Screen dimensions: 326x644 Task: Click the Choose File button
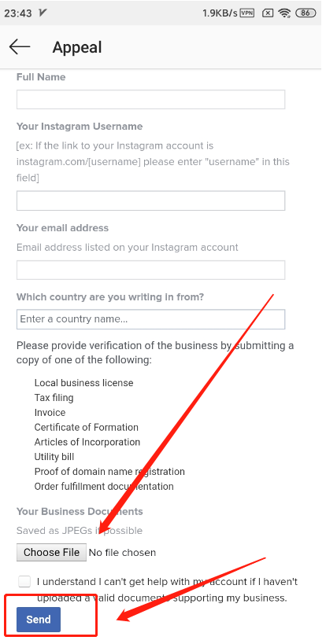tap(51, 553)
